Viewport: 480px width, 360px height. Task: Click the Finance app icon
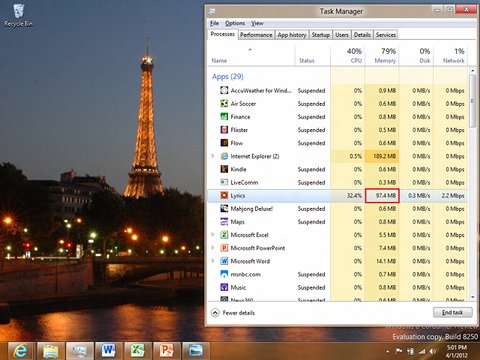(x=224, y=117)
